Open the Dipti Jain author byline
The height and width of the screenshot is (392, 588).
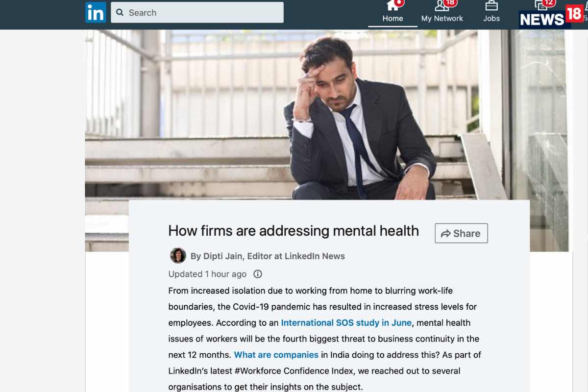point(268,256)
